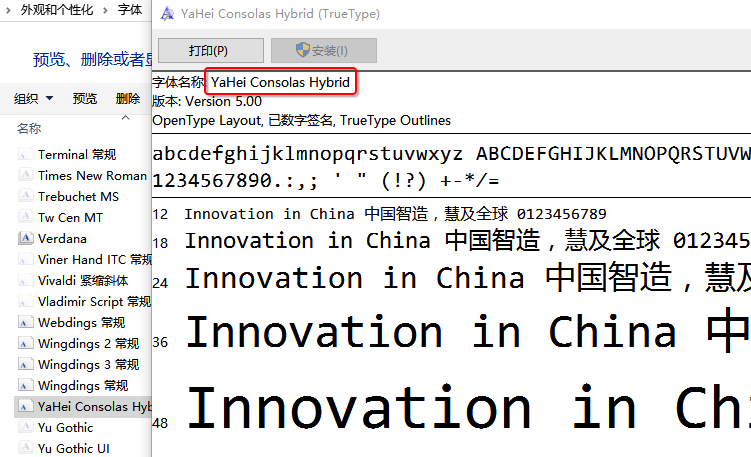Image resolution: width=751 pixels, height=457 pixels.
Task: Click the Terminal 常规 font file icon
Action: pyautogui.click(x=25, y=154)
